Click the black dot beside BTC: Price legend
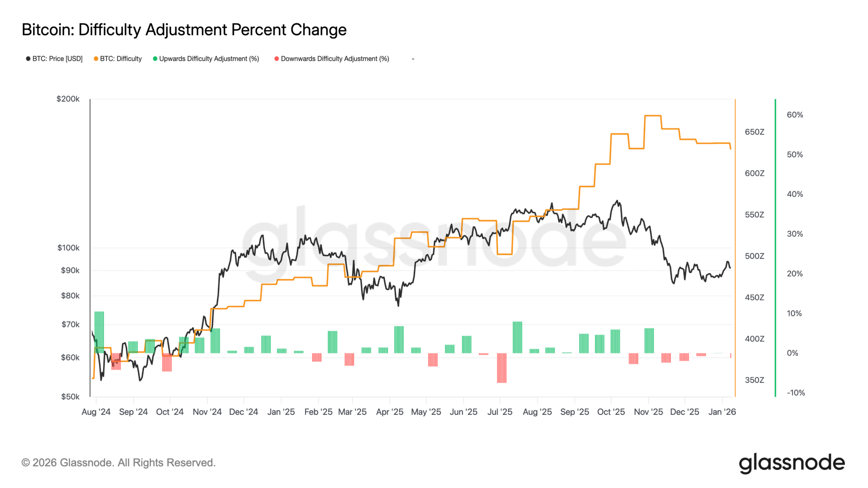Screen dimensions: 868x488 point(28,59)
